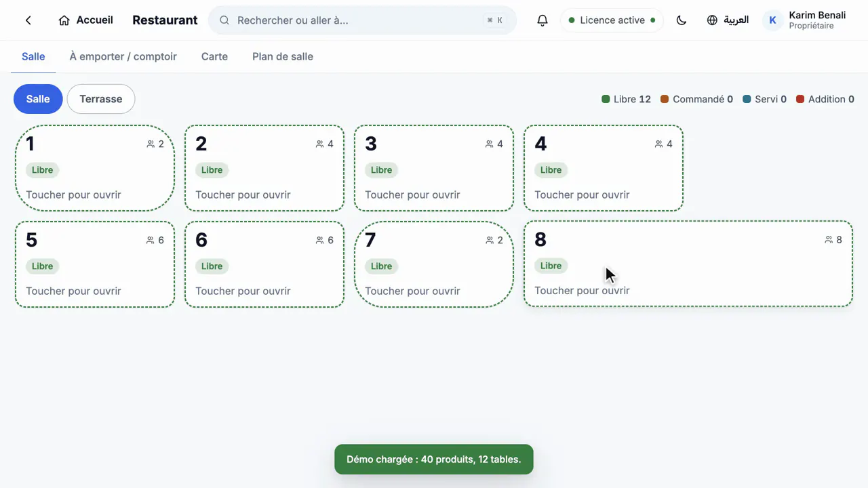Screen dimensions: 868x488
Task: Go to Accueil home icon
Action: [x=64, y=20]
